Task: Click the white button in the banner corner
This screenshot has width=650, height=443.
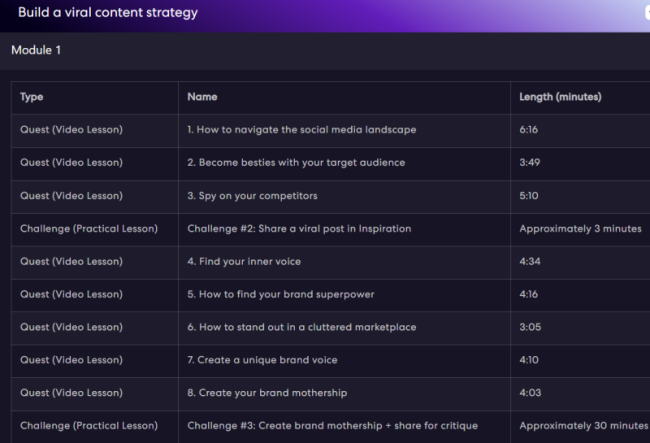Action: [646, 14]
